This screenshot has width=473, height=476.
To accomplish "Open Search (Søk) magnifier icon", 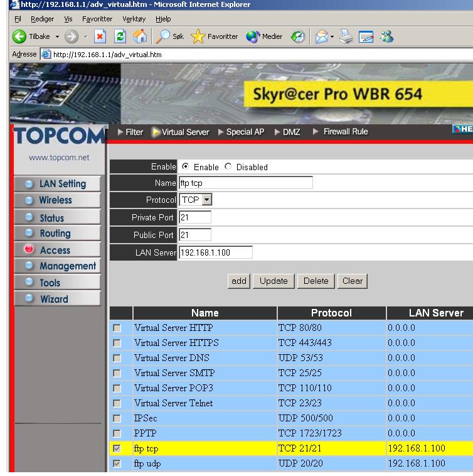I will (x=163, y=36).
